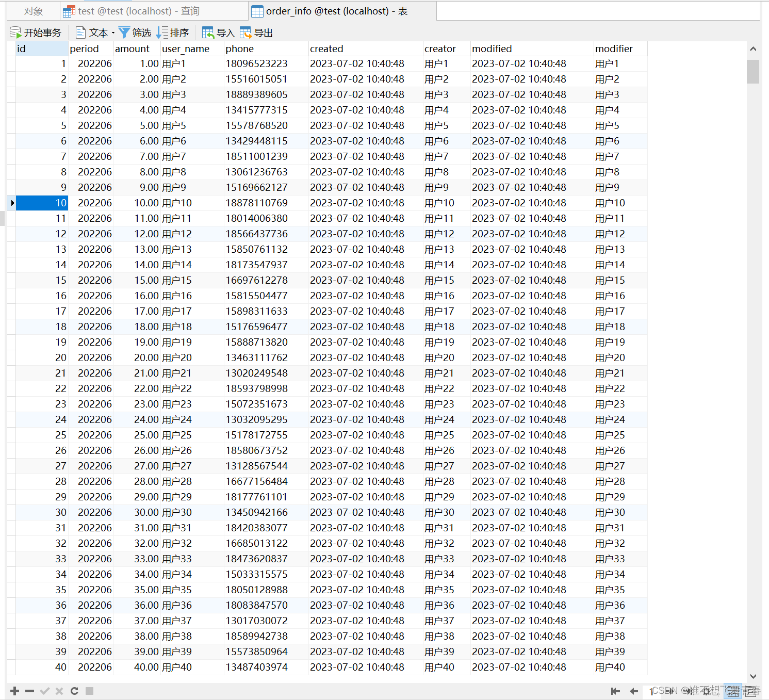
Task: Open the Text (文本) dropdown arrow
Action: click(x=113, y=33)
